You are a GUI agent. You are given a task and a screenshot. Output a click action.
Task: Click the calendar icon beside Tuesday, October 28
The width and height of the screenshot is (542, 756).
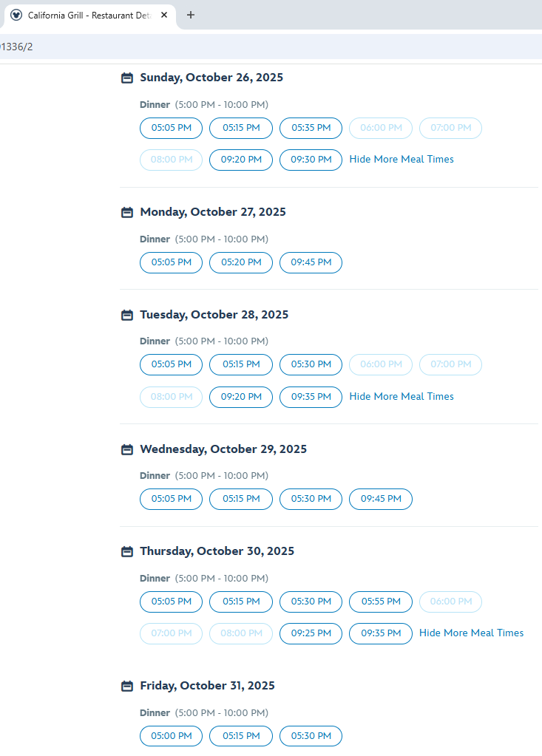[x=127, y=315]
